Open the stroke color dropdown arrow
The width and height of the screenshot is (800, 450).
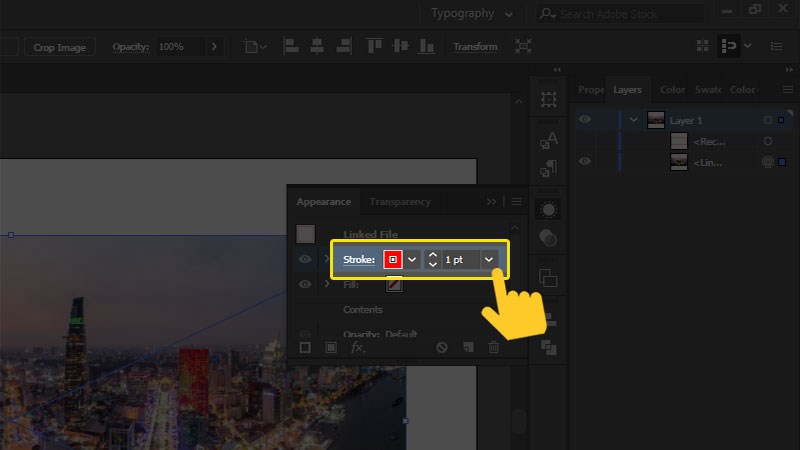pos(412,259)
